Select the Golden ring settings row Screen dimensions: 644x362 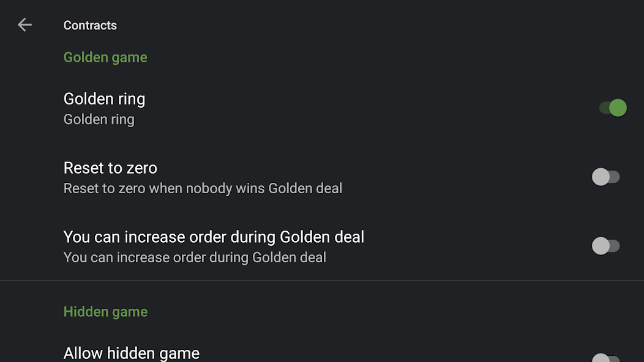click(x=245, y=108)
